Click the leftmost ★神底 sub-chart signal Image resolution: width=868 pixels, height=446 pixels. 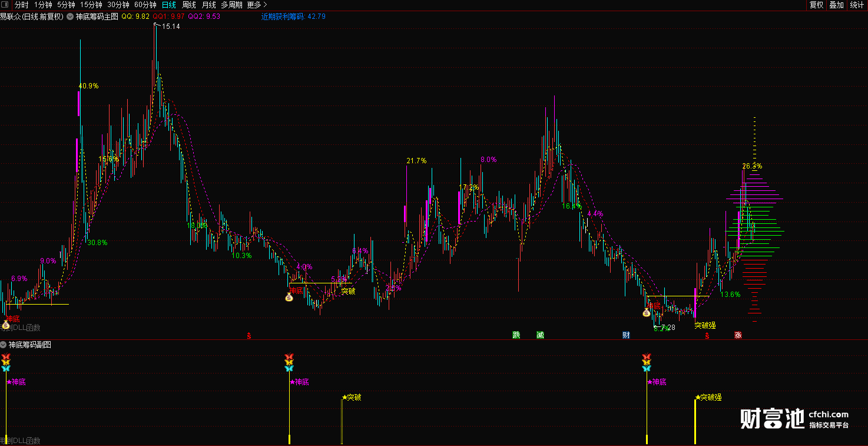click(x=16, y=382)
